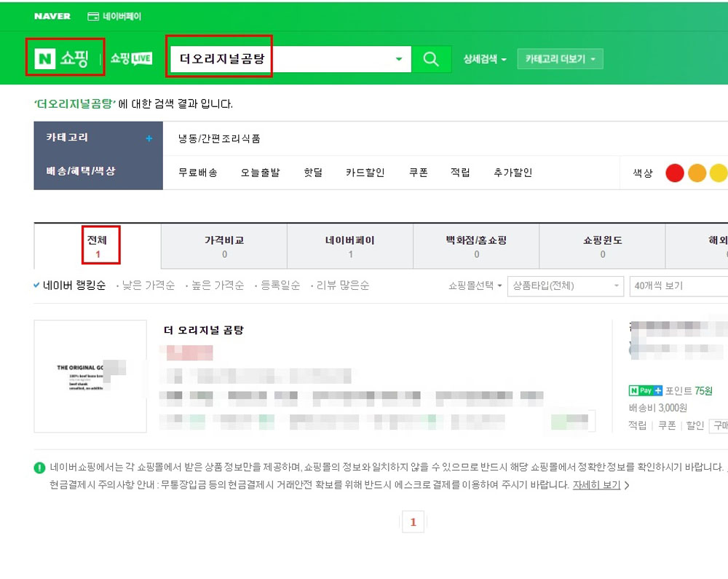This screenshot has height=579, width=728.
Task: Expand category with the blue plus icon
Action: 149,138
